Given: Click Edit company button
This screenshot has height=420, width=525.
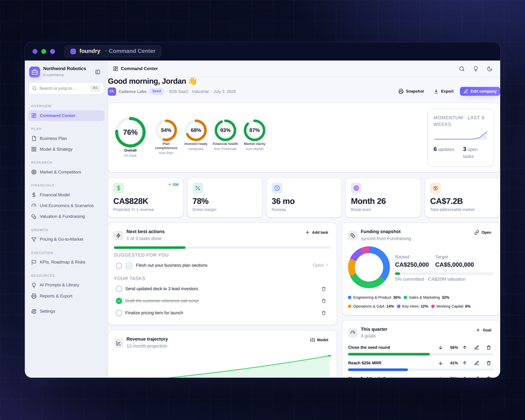Looking at the screenshot, I should (x=480, y=91).
